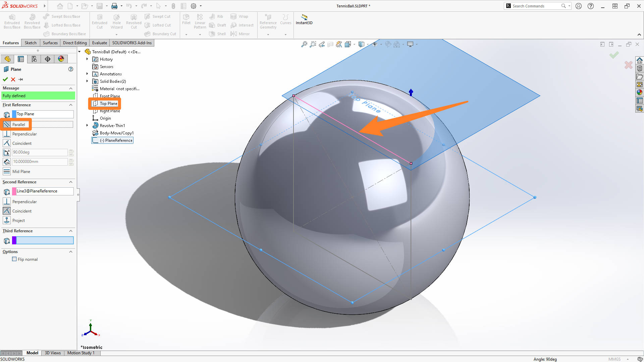Select the Extruded Boss/Base tool

[12, 21]
